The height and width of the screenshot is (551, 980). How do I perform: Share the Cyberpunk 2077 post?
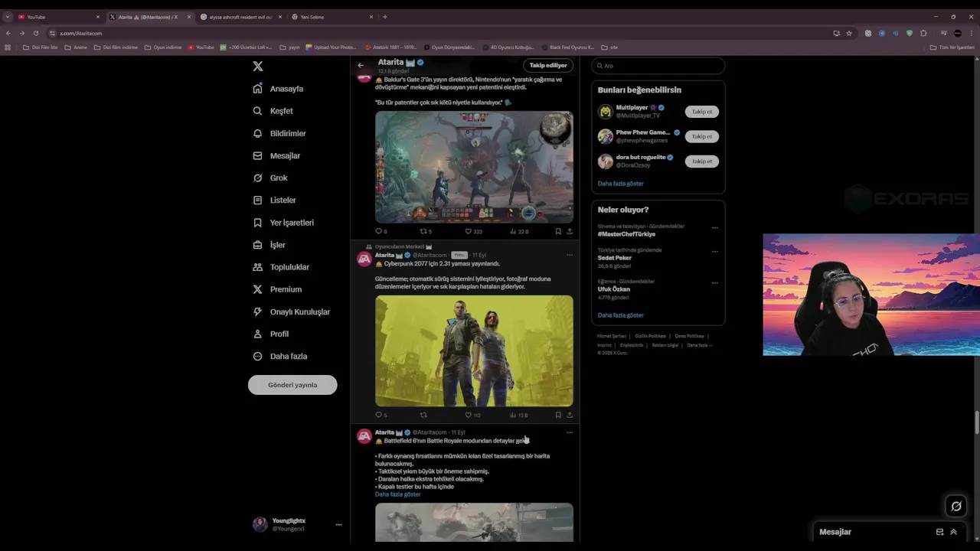(570, 415)
